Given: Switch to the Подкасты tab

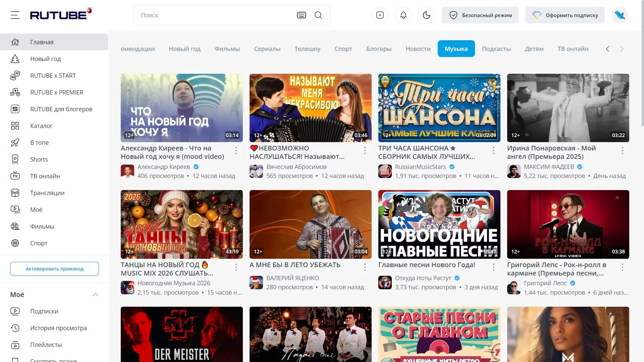Looking at the screenshot, I should tap(496, 49).
